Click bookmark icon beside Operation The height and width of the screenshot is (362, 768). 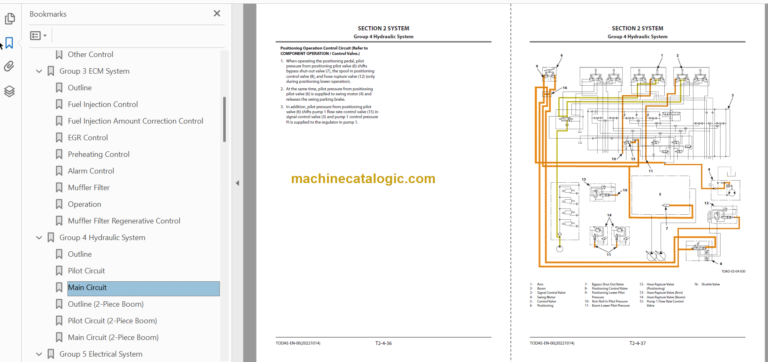(x=59, y=204)
